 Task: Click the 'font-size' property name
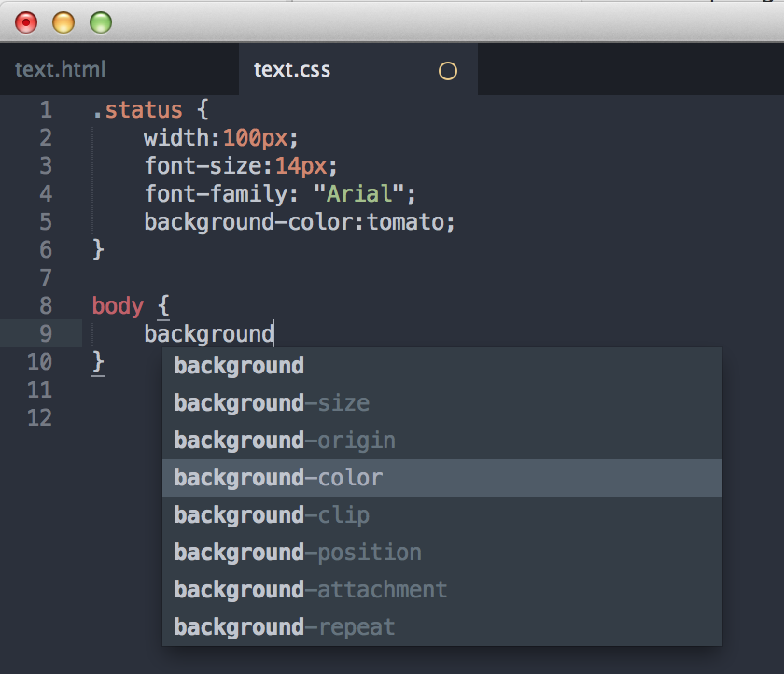203,166
